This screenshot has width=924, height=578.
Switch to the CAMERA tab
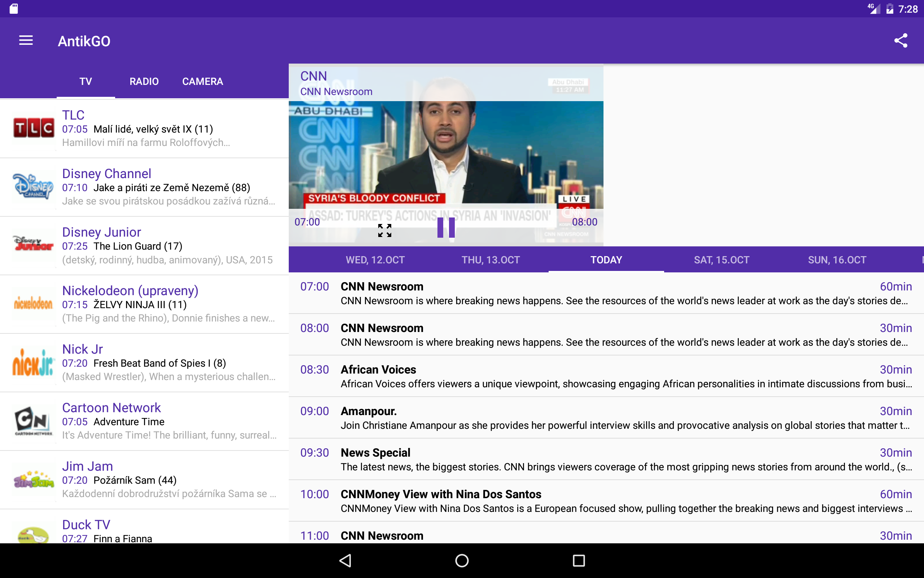[202, 81]
